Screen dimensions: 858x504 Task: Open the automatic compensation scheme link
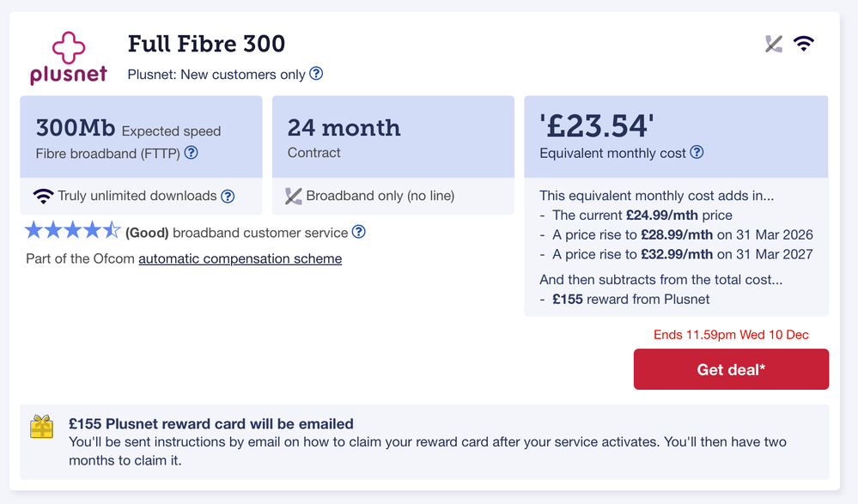pyautogui.click(x=240, y=258)
